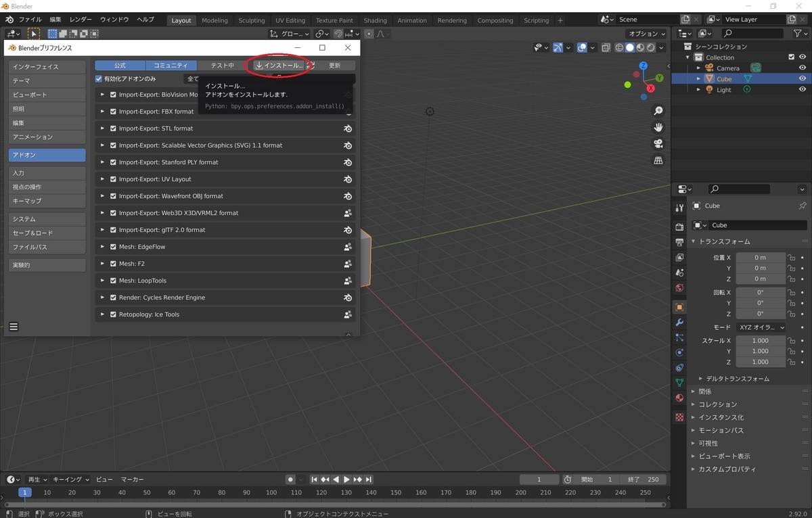812x518 pixels.
Task: Uncheck Render: Cycles Render Engine addon
Action: click(x=114, y=298)
